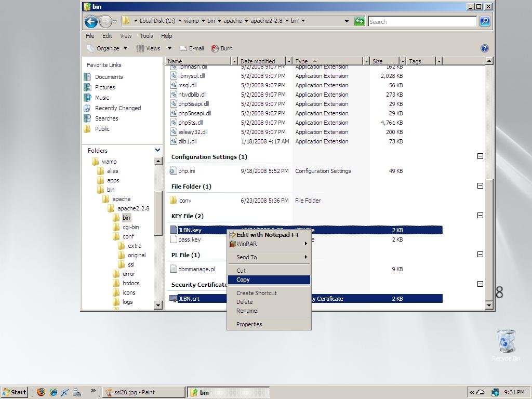
Task: Collapse the Configuration Settings group
Action: pos(480,156)
